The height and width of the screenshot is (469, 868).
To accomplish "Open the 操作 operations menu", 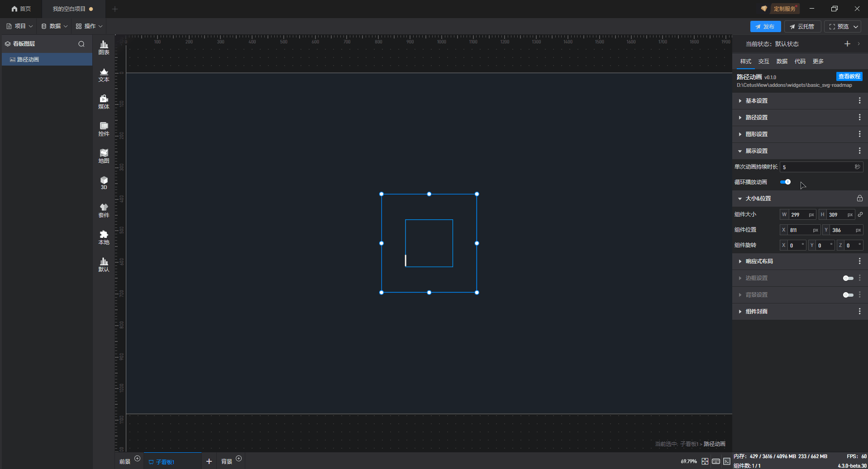I will [89, 26].
